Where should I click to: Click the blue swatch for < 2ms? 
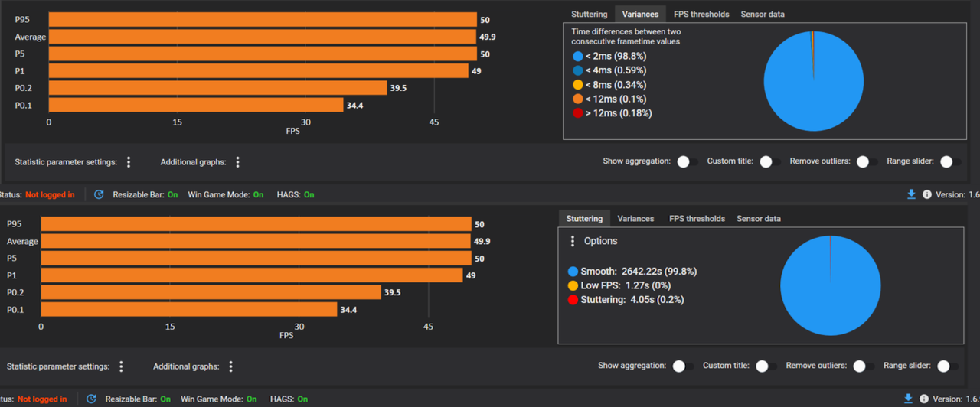[x=577, y=57]
